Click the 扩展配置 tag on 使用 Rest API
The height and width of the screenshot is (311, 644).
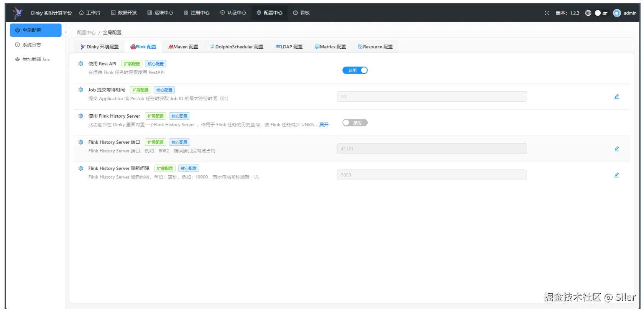tap(132, 64)
